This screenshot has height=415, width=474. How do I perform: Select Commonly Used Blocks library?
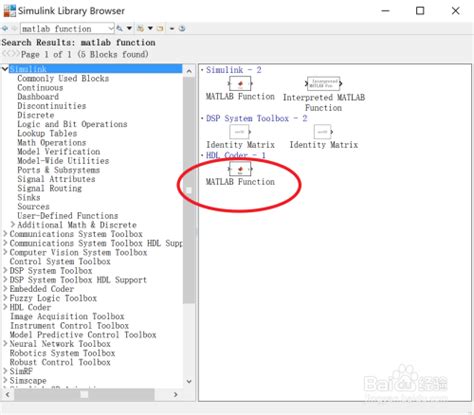tap(63, 78)
